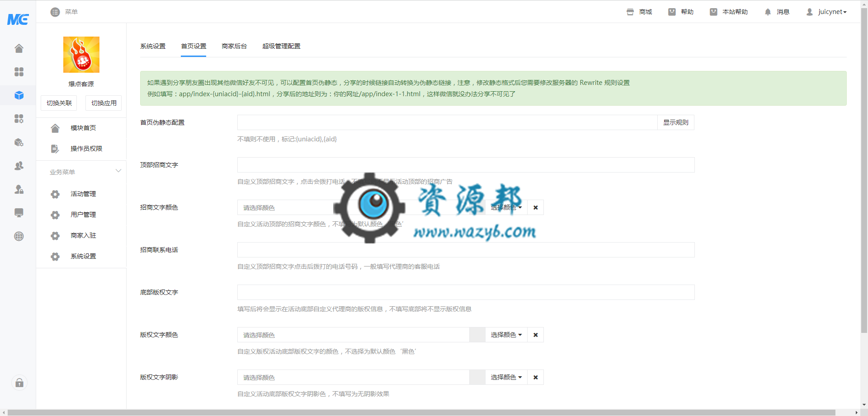The image size is (868, 416).
Task: Switch to the 商家后台 tab
Action: [x=234, y=46]
